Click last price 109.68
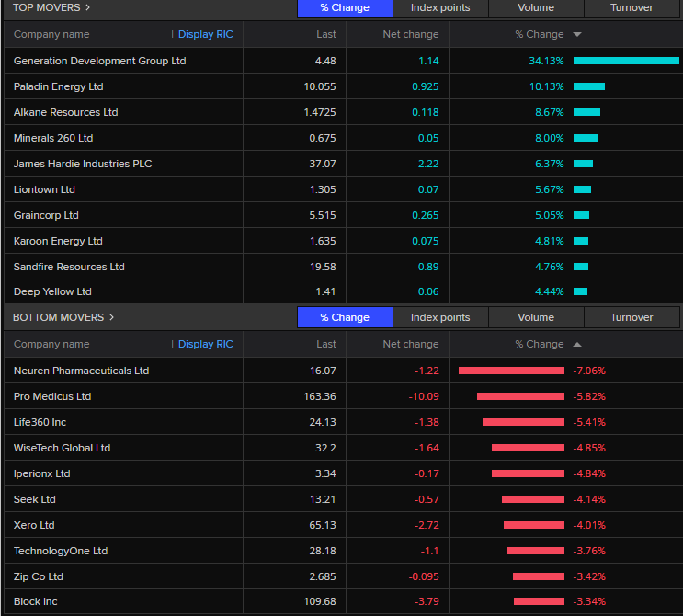Image resolution: width=683 pixels, height=616 pixels. pos(320,601)
